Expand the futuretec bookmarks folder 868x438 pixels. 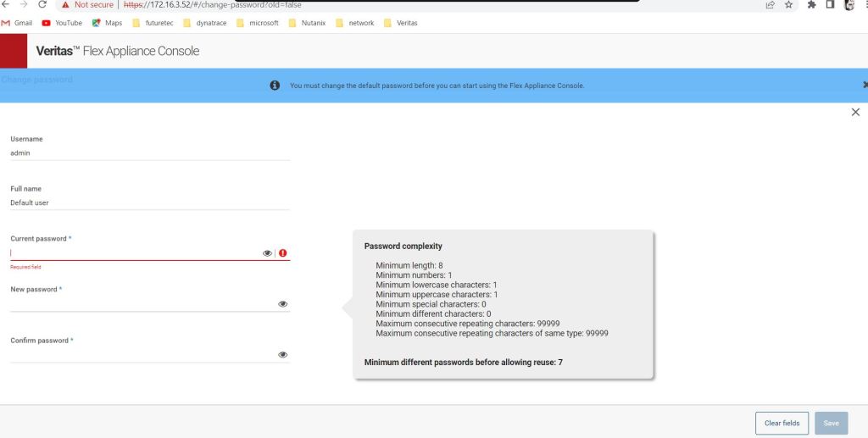point(153,23)
